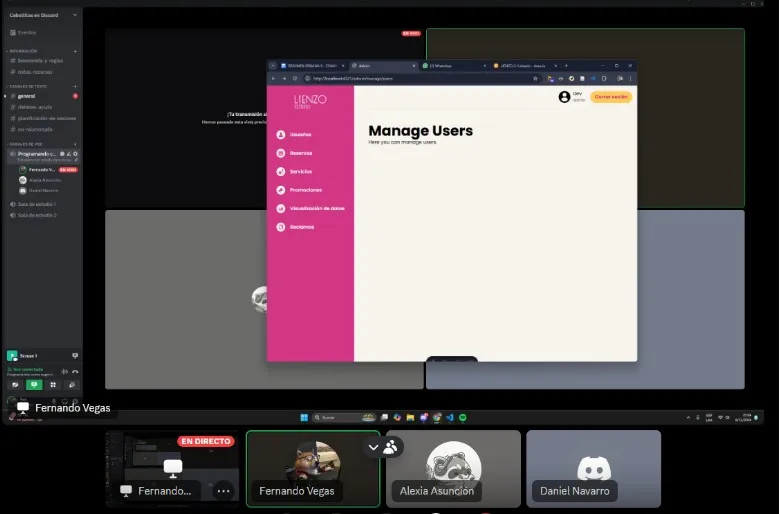Open the Reclamos sidebar entry
This screenshot has height=514, width=780.
pos(301,227)
